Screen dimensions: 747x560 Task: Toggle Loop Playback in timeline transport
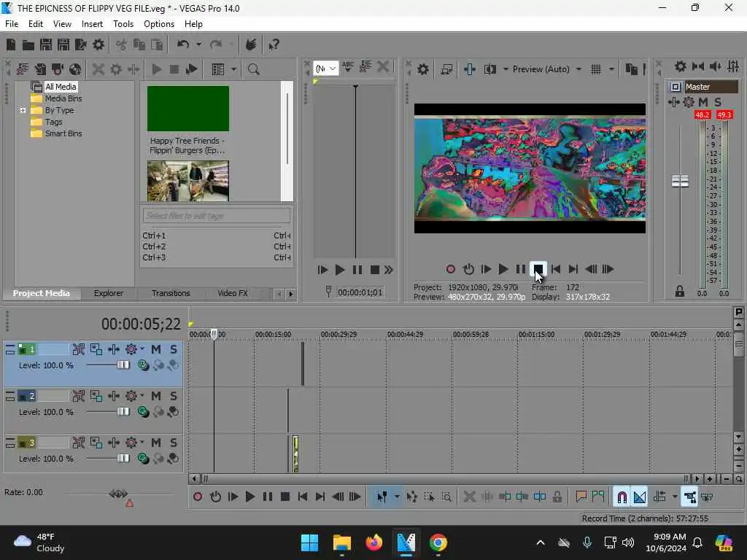click(x=215, y=497)
